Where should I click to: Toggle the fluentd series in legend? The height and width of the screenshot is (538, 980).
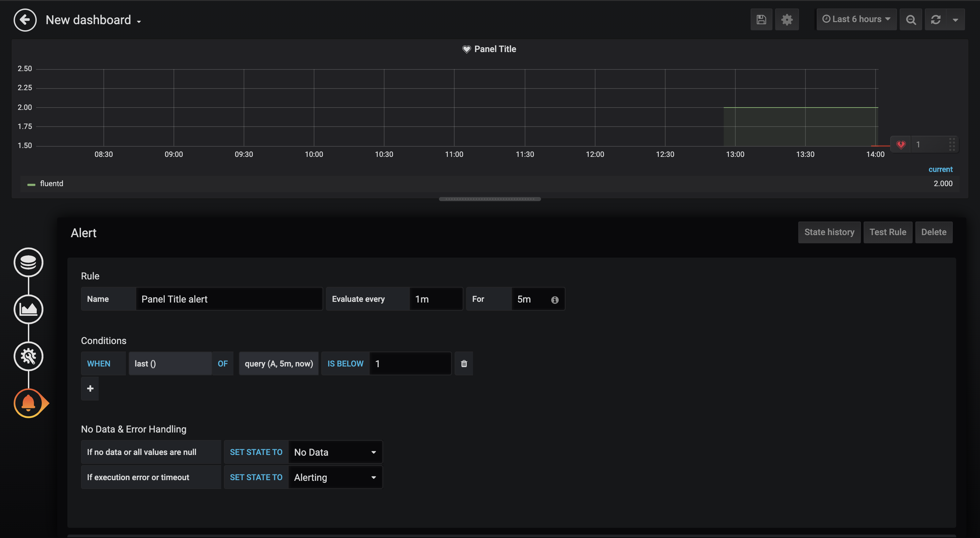51,183
